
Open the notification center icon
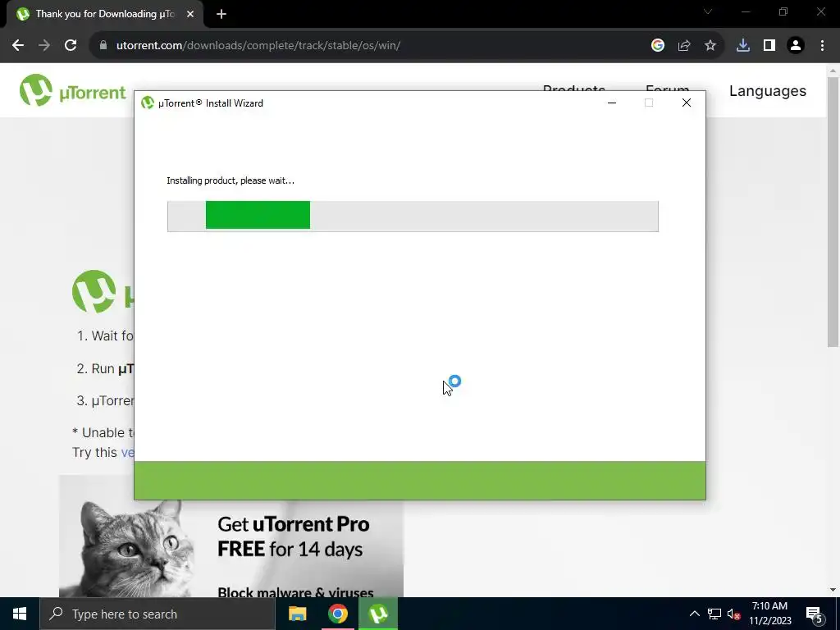click(x=814, y=614)
